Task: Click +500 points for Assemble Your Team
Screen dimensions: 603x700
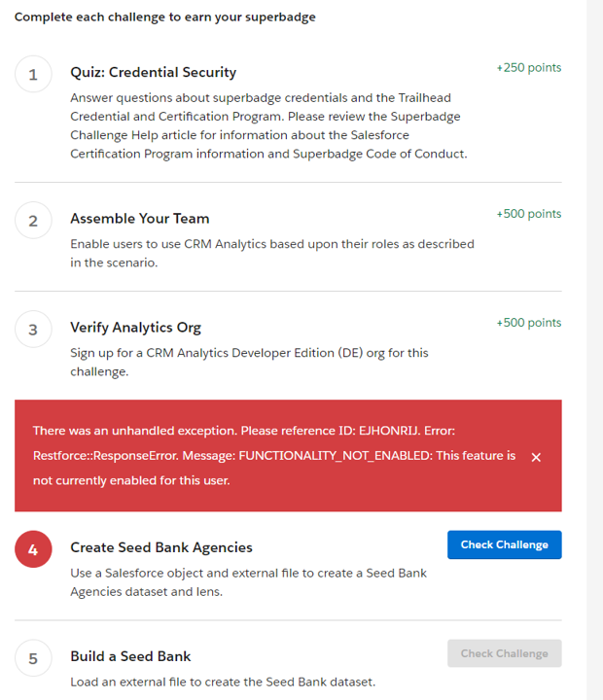Action: click(528, 214)
